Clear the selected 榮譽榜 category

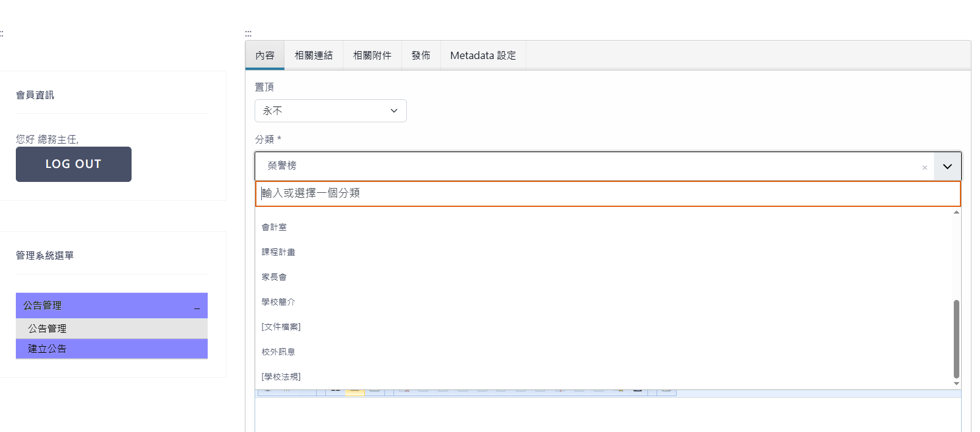coord(924,167)
